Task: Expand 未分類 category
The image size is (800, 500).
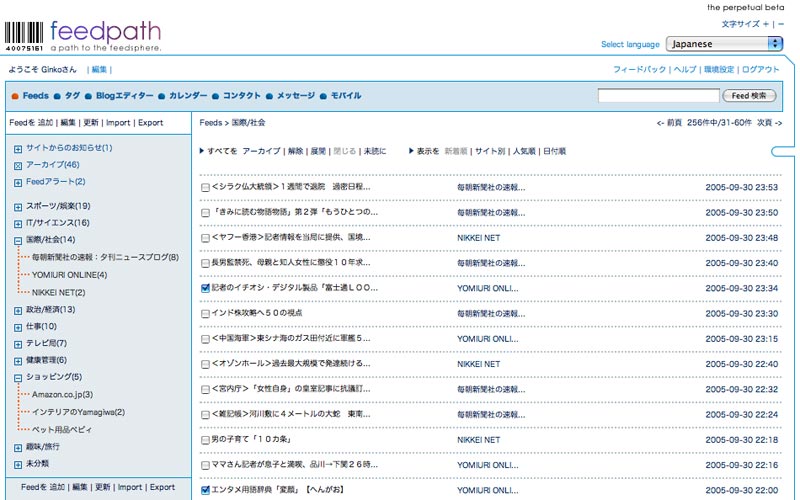Action: (x=18, y=465)
